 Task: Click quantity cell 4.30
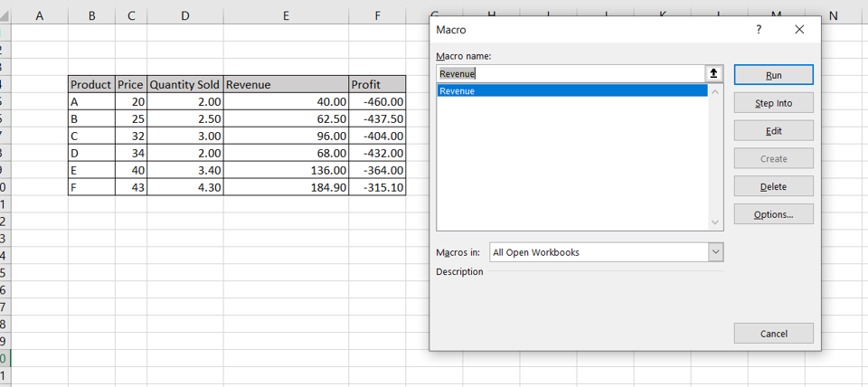point(184,188)
